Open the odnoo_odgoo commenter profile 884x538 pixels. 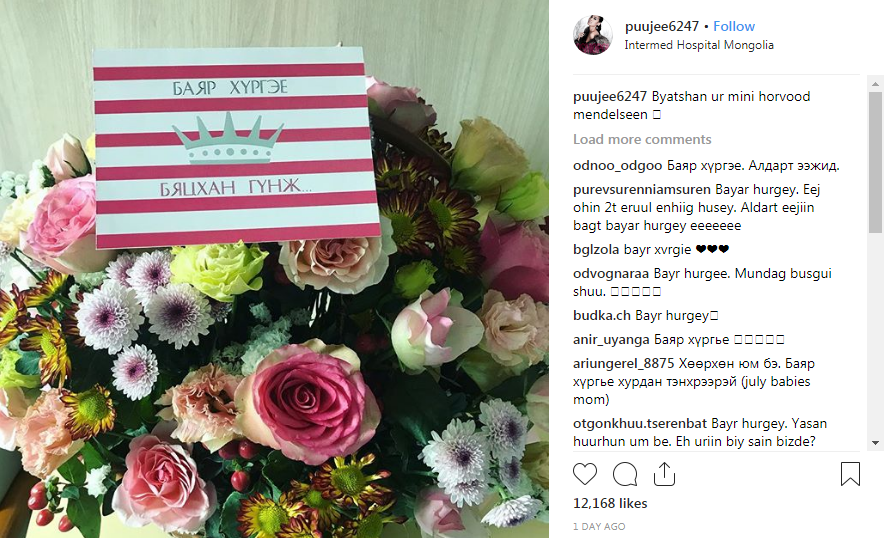[617, 166]
